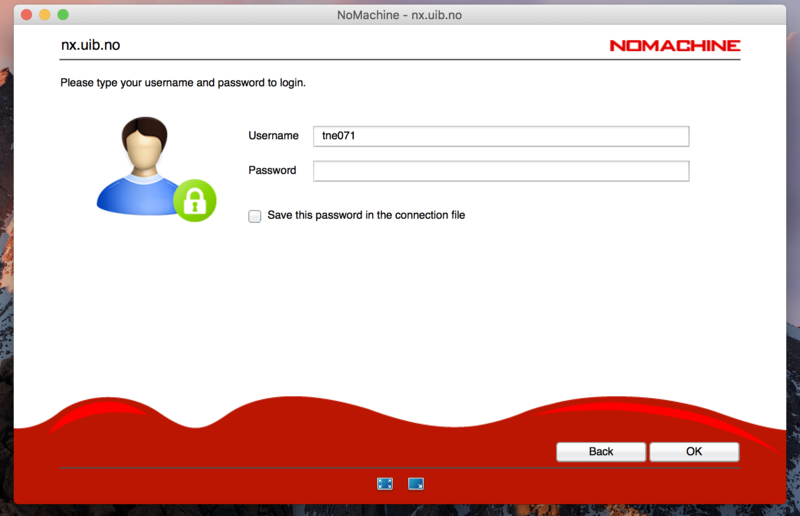Viewport: 800px width, 516px height.
Task: Click the 'NoMachine - nx.uib.no' window title
Action: click(399, 15)
